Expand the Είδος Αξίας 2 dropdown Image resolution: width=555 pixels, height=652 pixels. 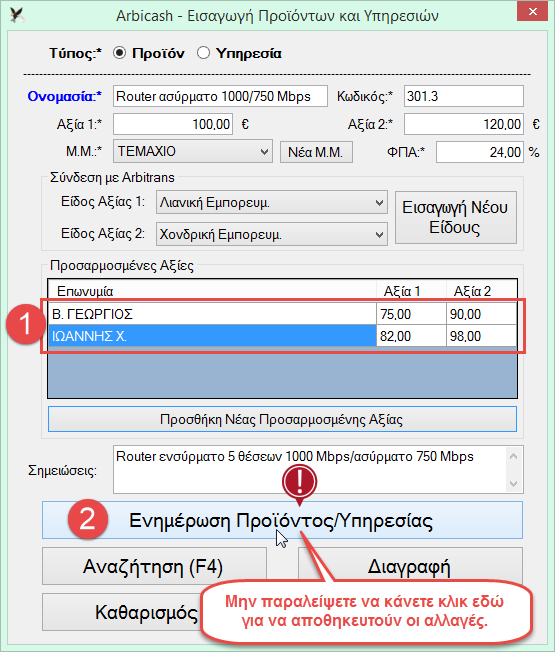point(271,235)
